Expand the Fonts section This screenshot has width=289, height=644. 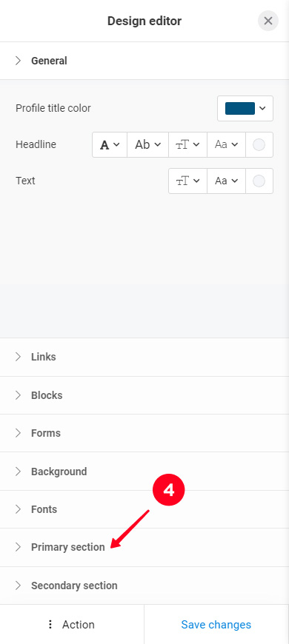pyautogui.click(x=144, y=509)
